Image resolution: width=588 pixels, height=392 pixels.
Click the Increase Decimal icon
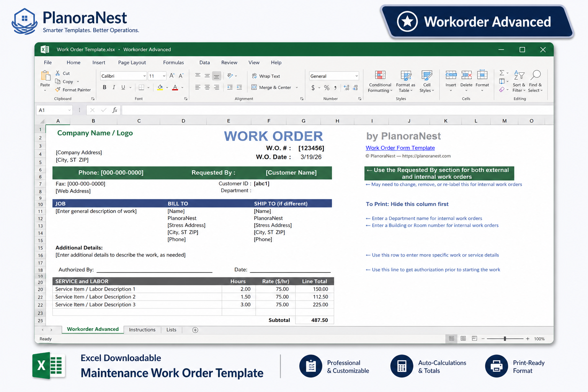[x=346, y=88]
